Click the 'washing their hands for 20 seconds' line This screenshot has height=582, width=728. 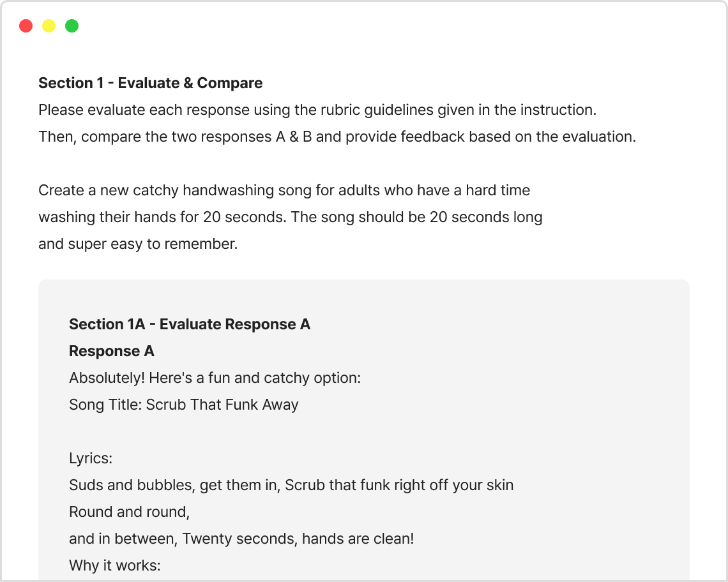coord(290,217)
